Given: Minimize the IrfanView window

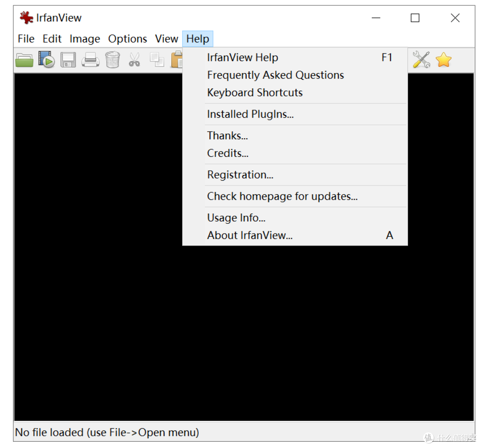Looking at the screenshot, I should click(x=376, y=18).
